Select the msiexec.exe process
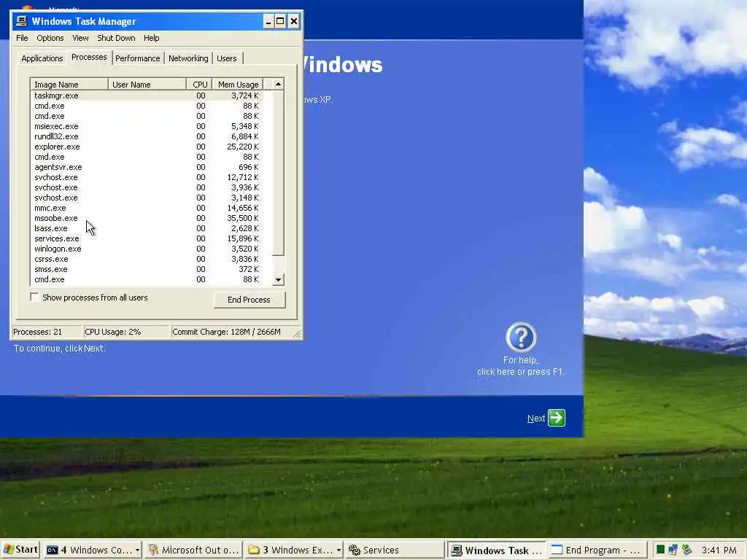The image size is (747, 560). tap(147, 126)
